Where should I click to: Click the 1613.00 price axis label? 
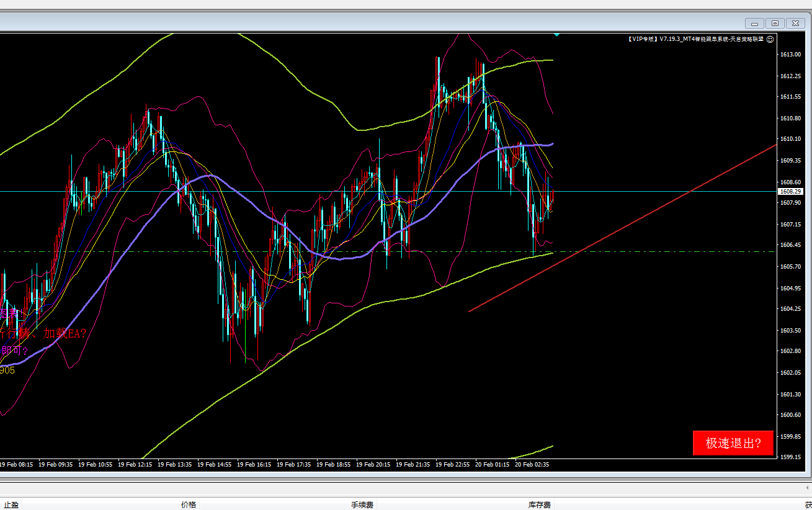pyautogui.click(x=790, y=55)
